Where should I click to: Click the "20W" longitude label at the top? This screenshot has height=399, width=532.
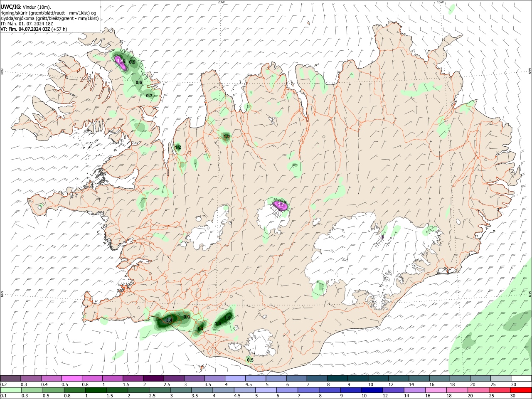(221, 2)
